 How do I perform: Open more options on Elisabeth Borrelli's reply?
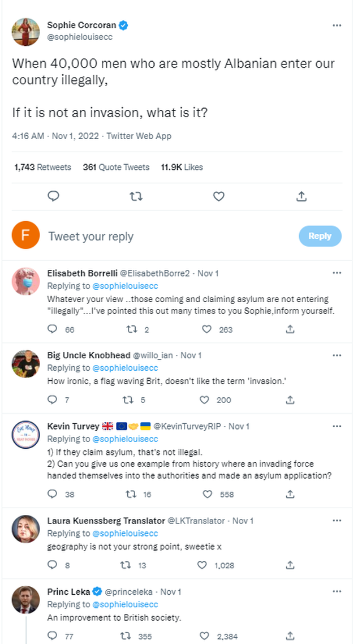[x=337, y=273]
